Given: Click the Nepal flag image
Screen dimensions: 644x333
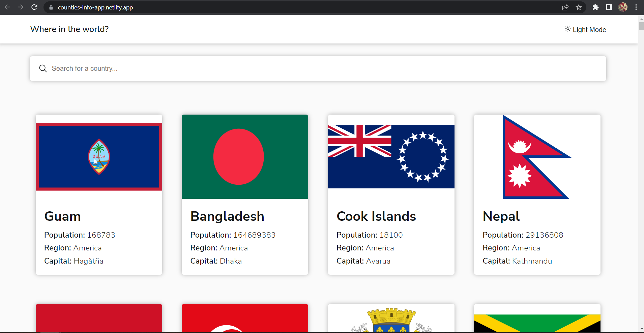Looking at the screenshot, I should pyautogui.click(x=537, y=156).
